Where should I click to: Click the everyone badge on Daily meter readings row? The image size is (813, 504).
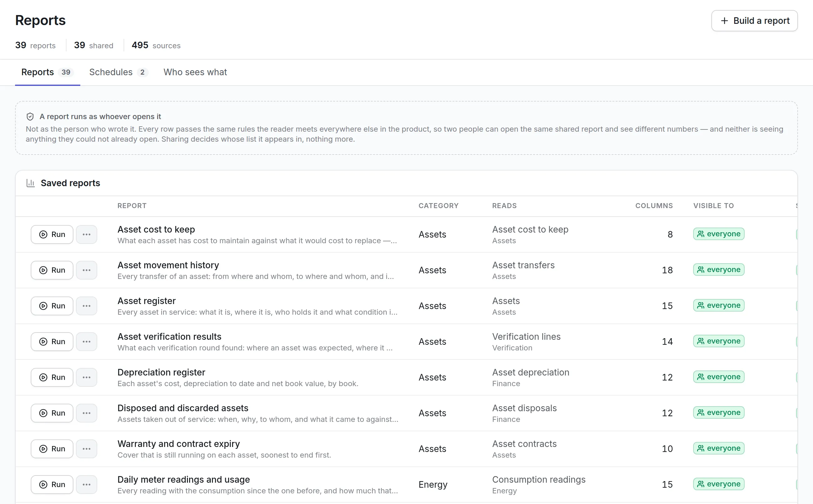719,483
